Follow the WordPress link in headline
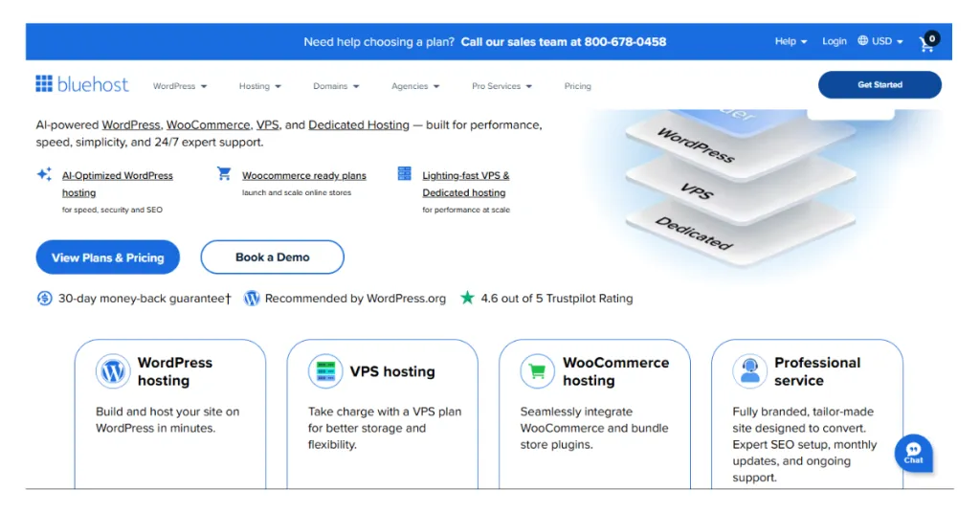The image size is (980, 513). (131, 125)
